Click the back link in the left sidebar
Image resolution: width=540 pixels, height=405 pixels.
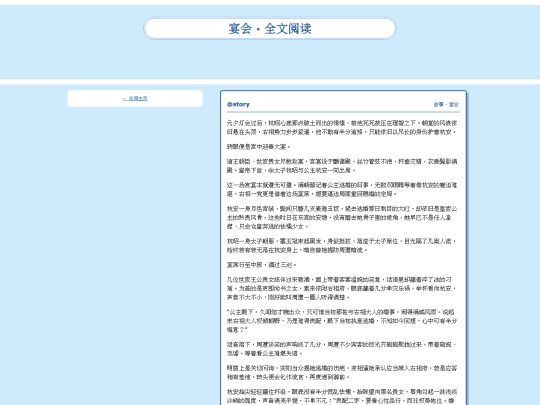[x=135, y=98]
